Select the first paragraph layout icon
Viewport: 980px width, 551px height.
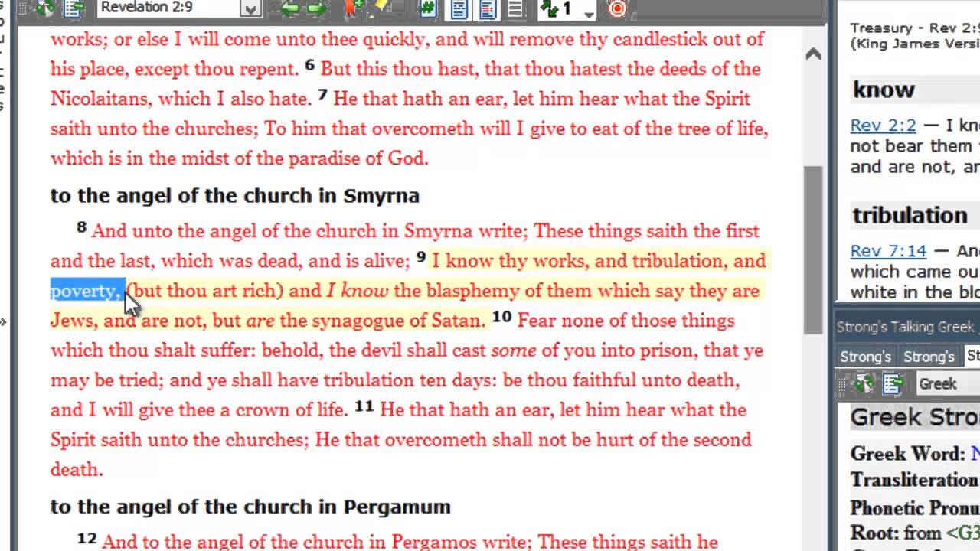[x=459, y=9]
